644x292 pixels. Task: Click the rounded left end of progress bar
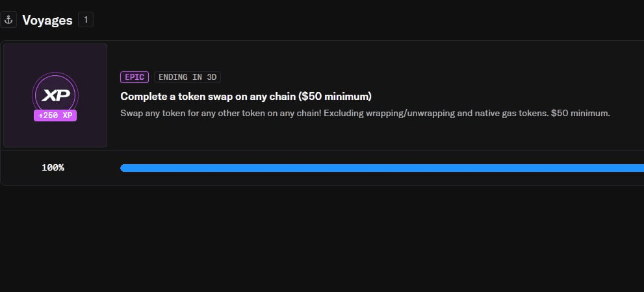click(123, 167)
